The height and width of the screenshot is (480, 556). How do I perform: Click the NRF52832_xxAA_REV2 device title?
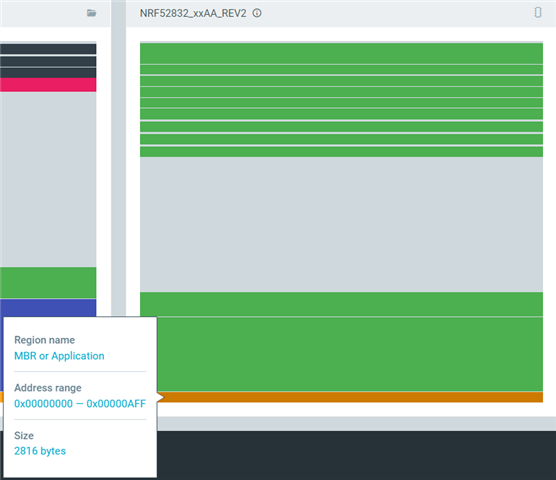[193, 13]
